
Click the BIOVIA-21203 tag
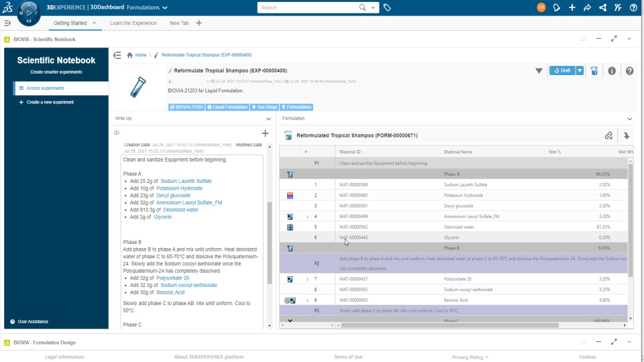coord(186,107)
